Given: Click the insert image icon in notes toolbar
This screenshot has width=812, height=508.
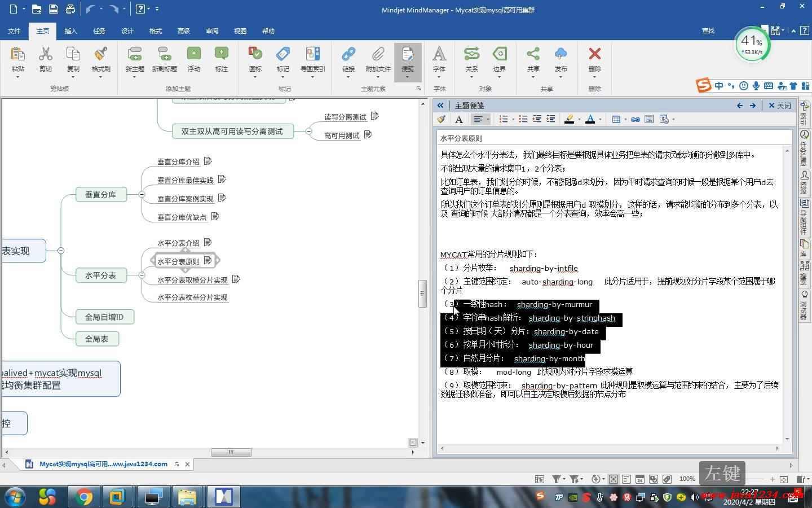Looking at the screenshot, I should click(x=649, y=119).
